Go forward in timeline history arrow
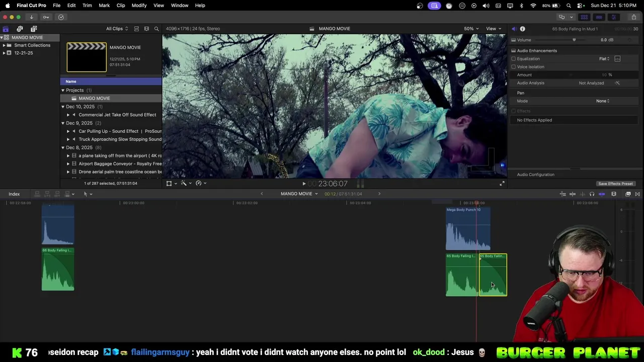The image size is (644, 362). click(x=379, y=194)
